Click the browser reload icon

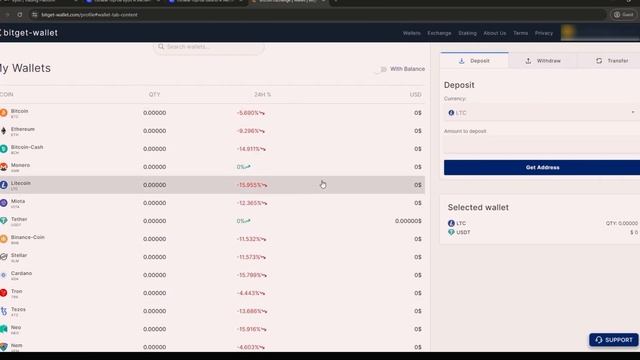20,15
